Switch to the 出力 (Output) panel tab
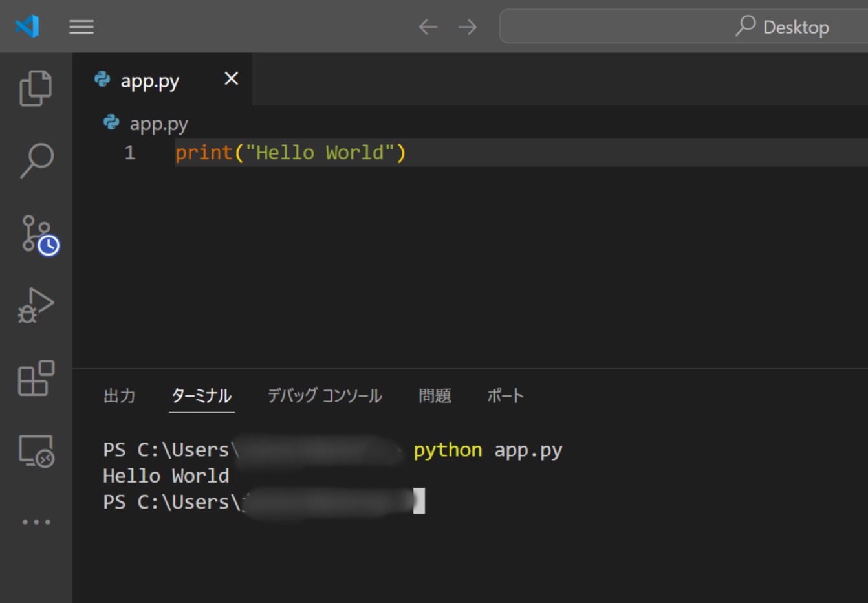 (x=119, y=396)
